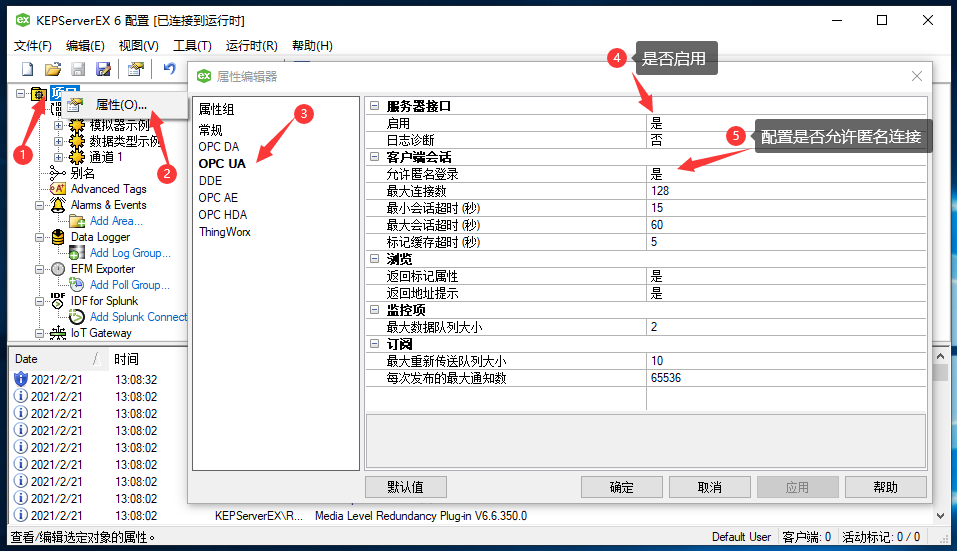Expand the 通道 1 tree node
This screenshot has width=957, height=551.
point(59,157)
